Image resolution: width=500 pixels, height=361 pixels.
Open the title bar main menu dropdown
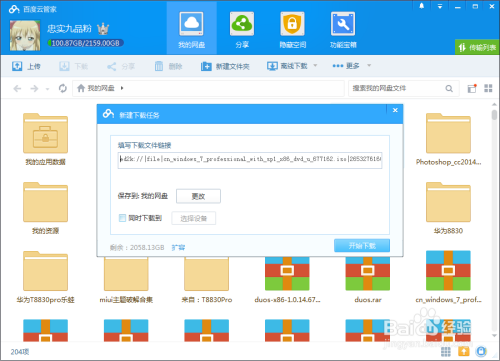440,6
